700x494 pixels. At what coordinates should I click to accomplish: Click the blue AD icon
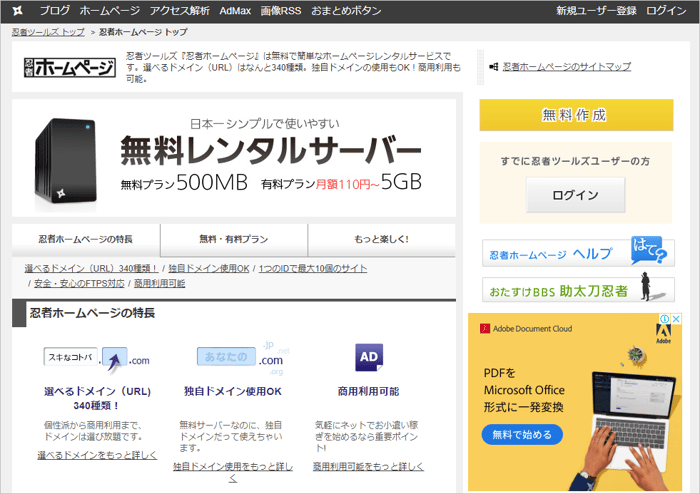[369, 357]
